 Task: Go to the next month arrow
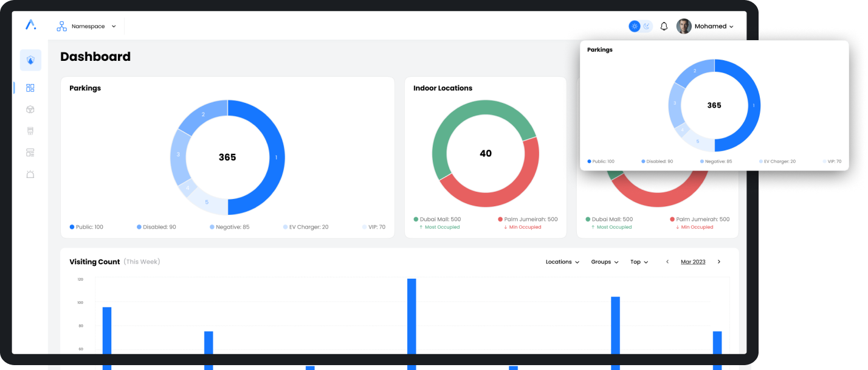[719, 262]
